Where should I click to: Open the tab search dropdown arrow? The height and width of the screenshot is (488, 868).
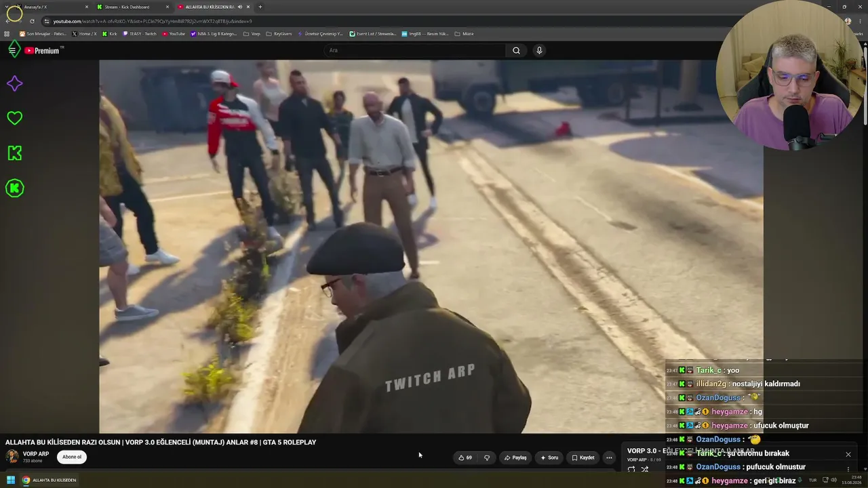click(x=7, y=7)
